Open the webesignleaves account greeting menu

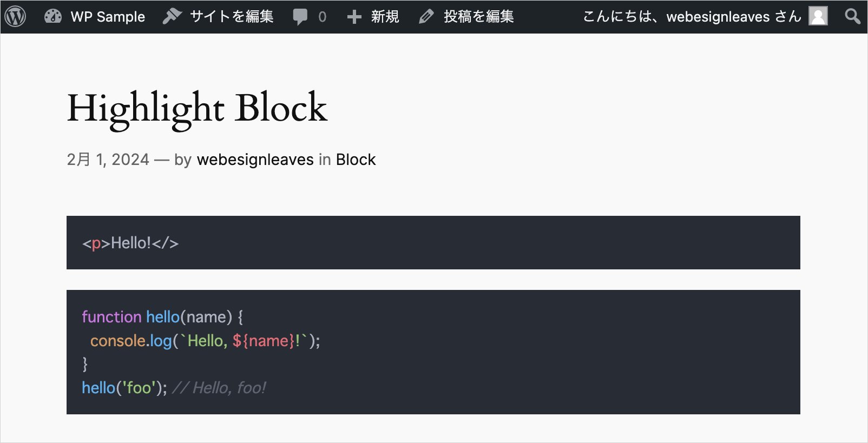coord(692,17)
